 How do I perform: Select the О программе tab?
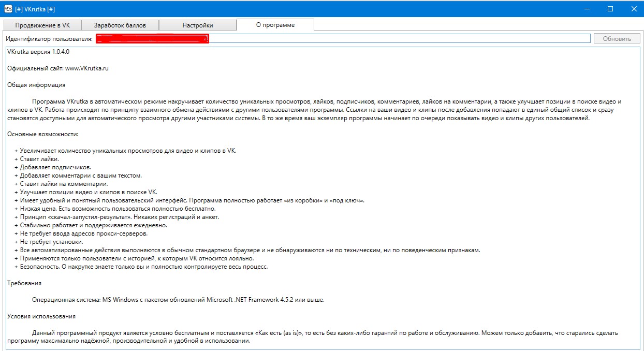[x=275, y=24]
